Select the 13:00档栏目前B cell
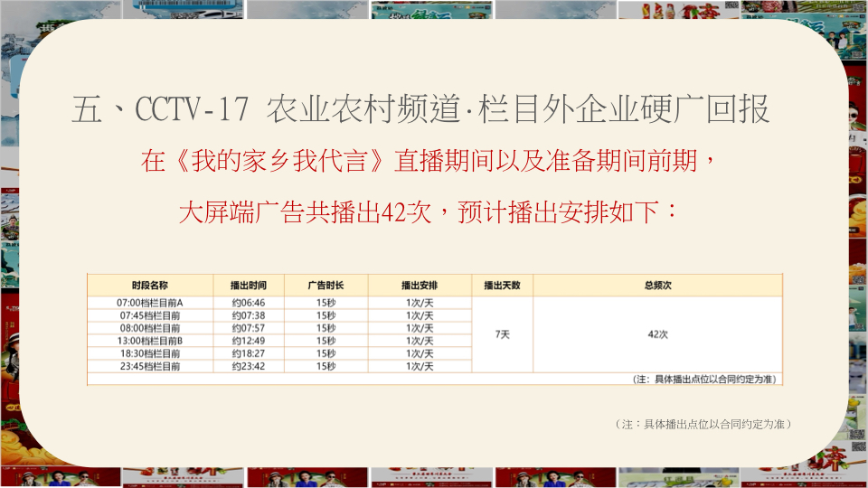The width and height of the screenshot is (868, 488). pos(150,341)
